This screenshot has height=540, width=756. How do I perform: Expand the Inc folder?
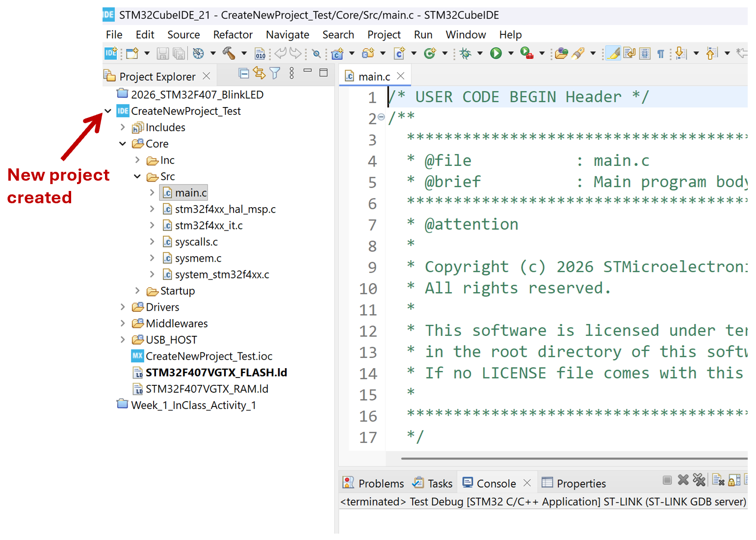137,160
